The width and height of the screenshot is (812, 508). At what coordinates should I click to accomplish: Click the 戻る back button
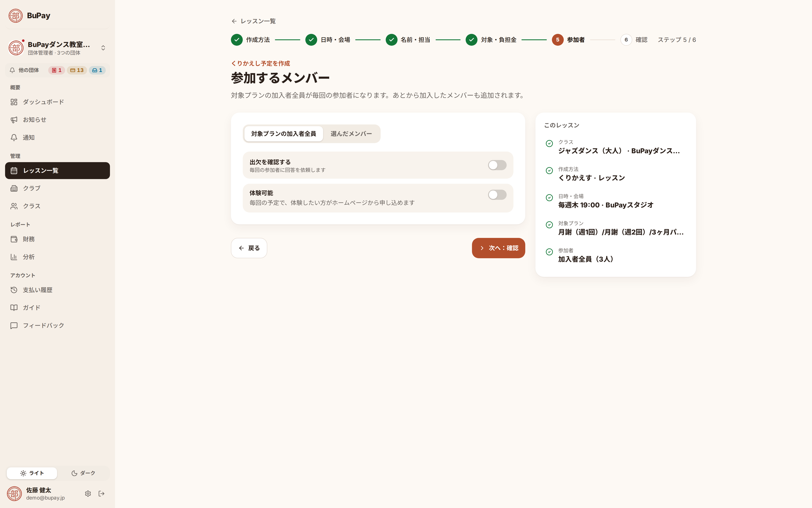[x=249, y=248]
